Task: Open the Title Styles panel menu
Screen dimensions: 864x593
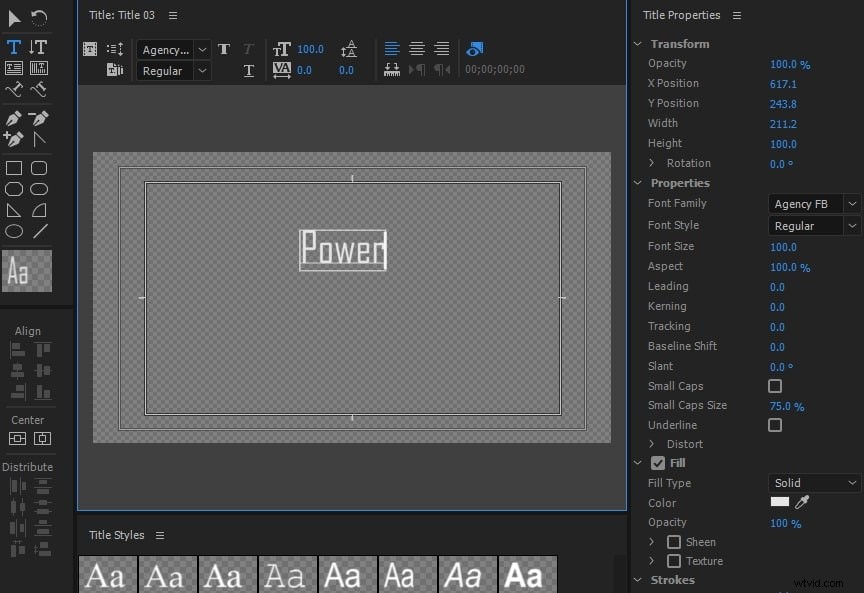Action: pyautogui.click(x=160, y=535)
